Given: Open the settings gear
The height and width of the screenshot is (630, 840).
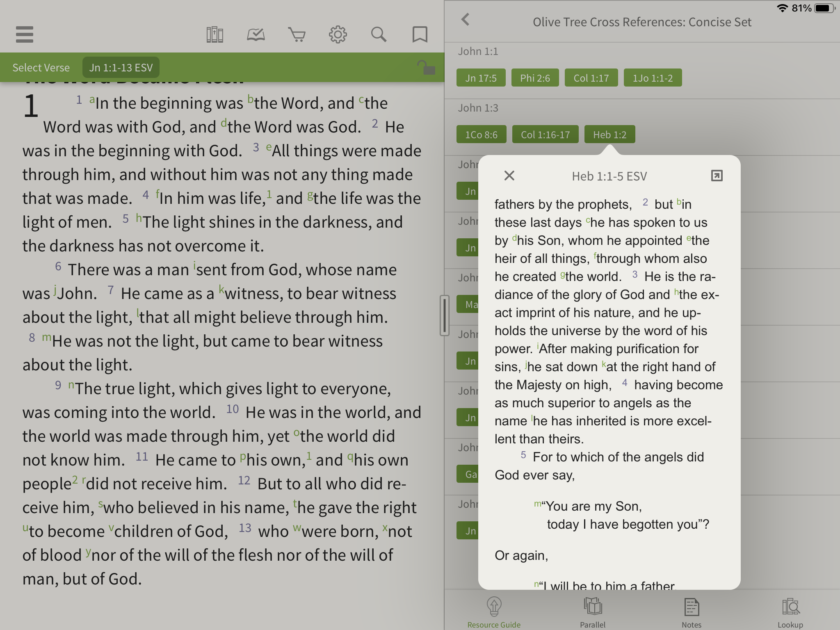Looking at the screenshot, I should tap(338, 35).
